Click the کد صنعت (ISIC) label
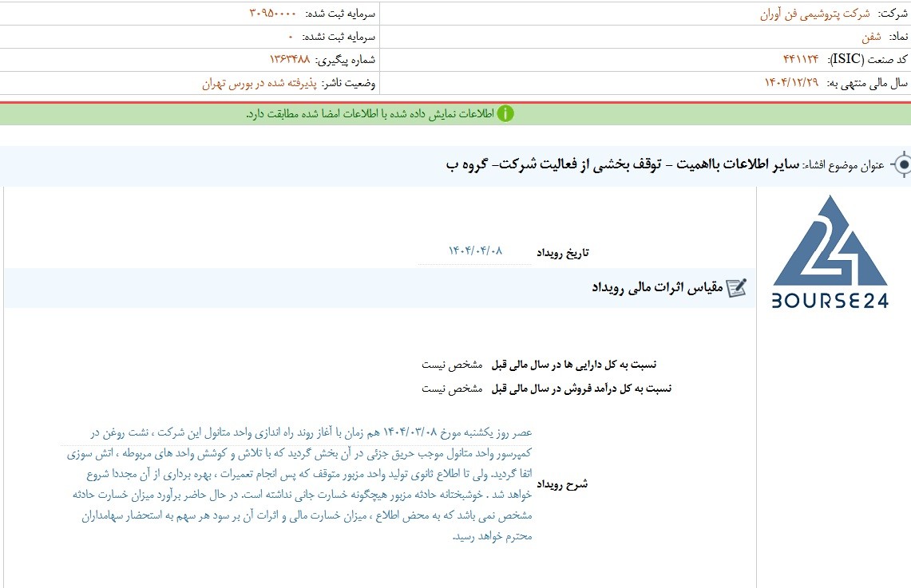This screenshot has width=911, height=588. pos(867,60)
